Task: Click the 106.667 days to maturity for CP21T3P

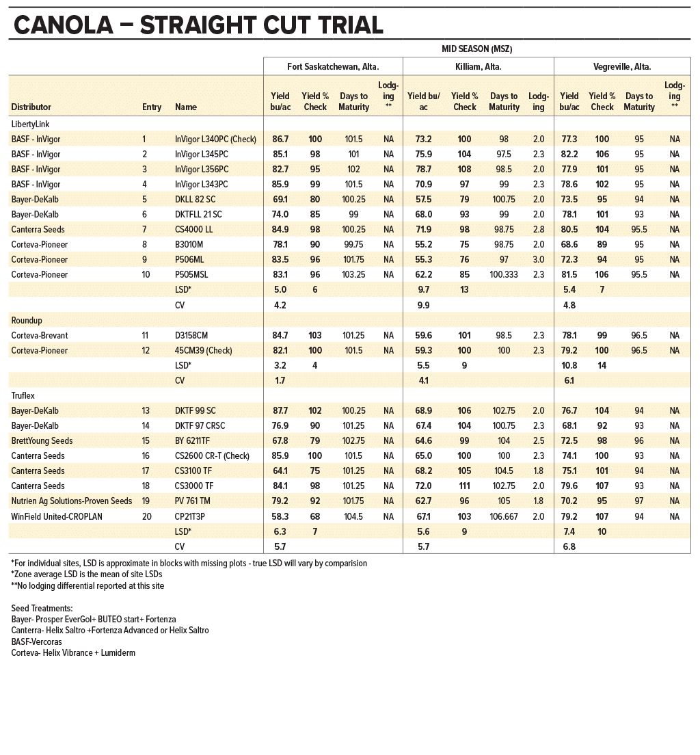Action: click(x=504, y=516)
